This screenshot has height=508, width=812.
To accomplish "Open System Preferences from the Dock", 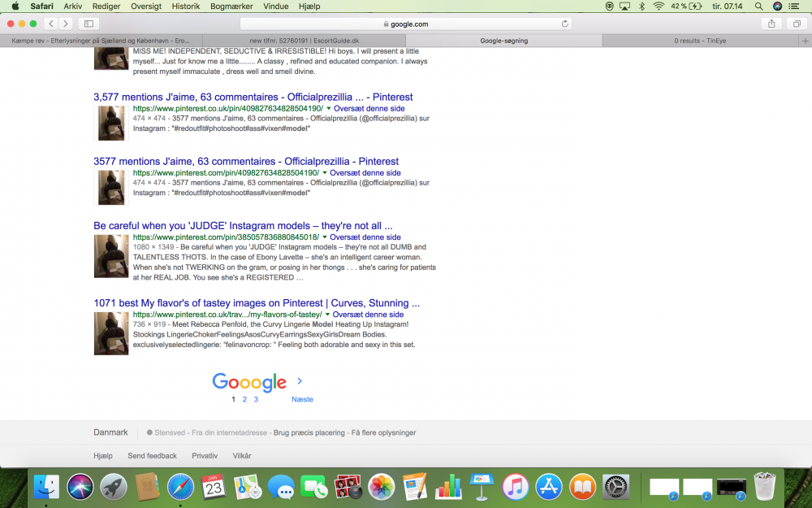I will coord(615,487).
